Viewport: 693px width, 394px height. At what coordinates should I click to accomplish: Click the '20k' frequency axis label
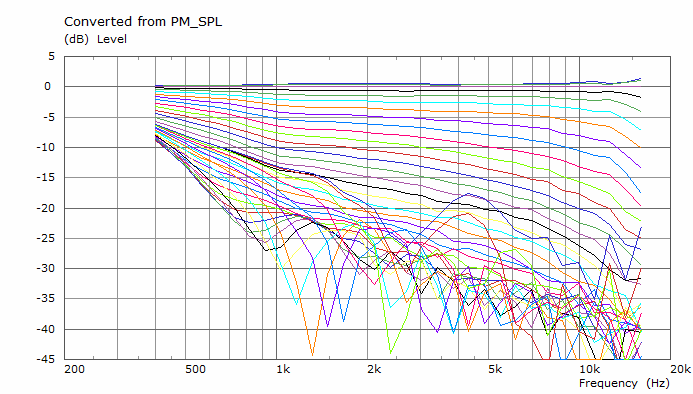(x=681, y=369)
